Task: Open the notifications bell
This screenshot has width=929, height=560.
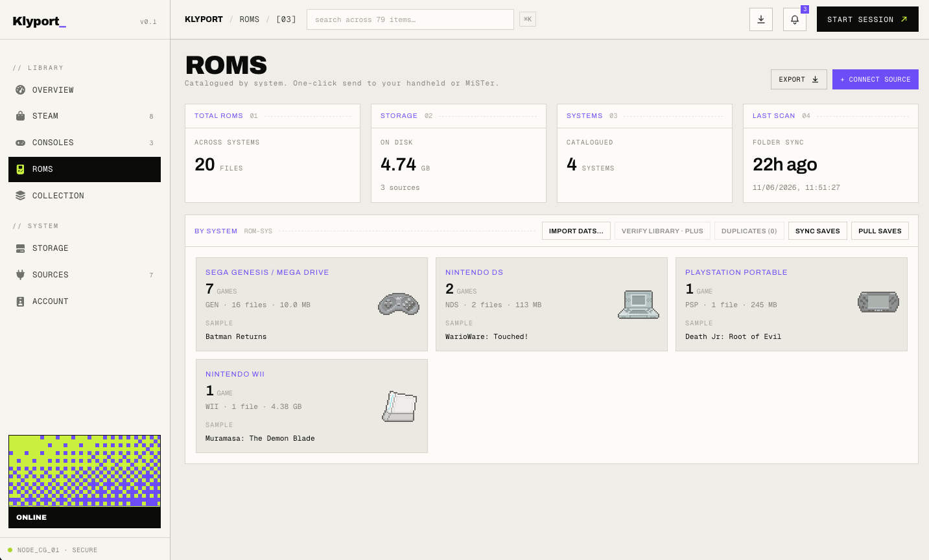Action: click(795, 19)
